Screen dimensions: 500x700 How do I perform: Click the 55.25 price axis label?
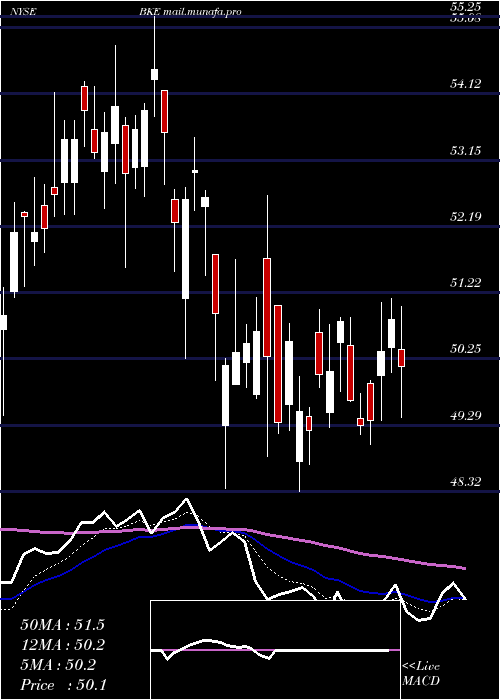(x=466, y=6)
